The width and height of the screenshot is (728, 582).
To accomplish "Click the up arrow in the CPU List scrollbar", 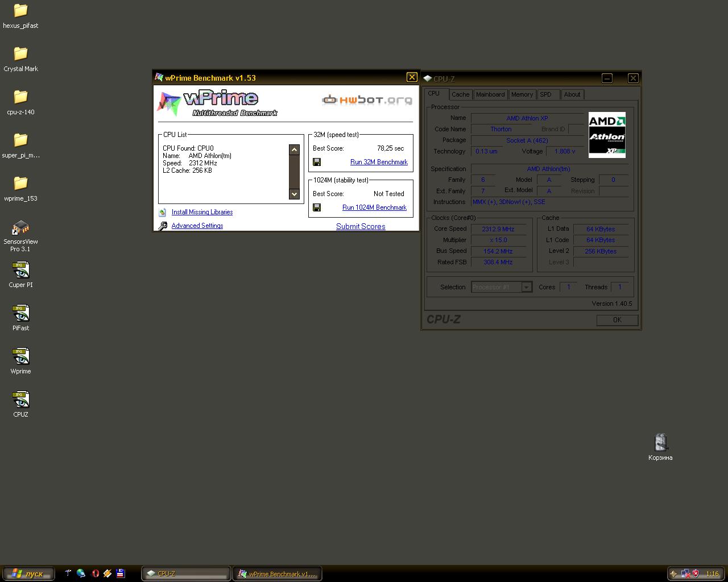I will click(294, 149).
